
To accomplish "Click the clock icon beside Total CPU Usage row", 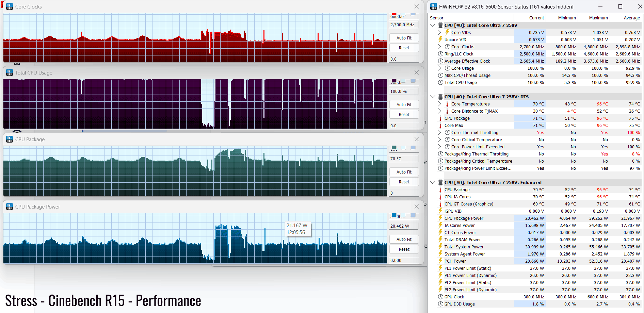I will (x=440, y=82).
